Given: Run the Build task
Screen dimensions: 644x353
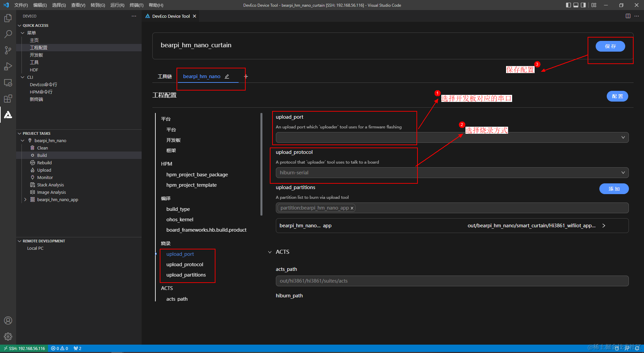Looking at the screenshot, I should click(42, 155).
